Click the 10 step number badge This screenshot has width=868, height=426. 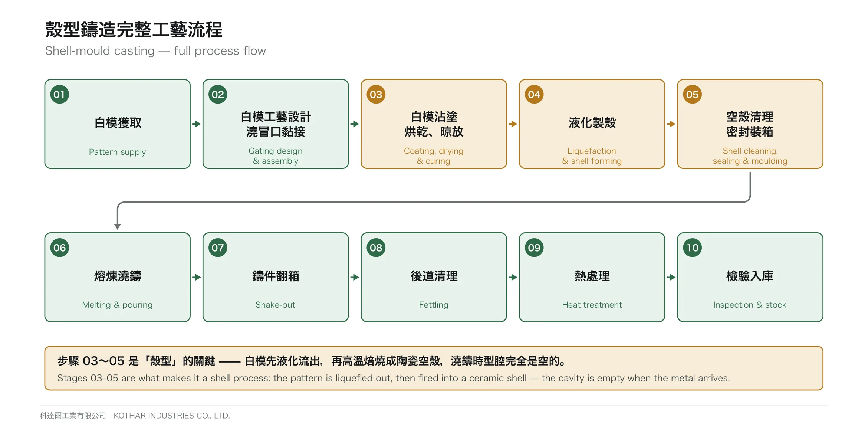[x=692, y=248]
